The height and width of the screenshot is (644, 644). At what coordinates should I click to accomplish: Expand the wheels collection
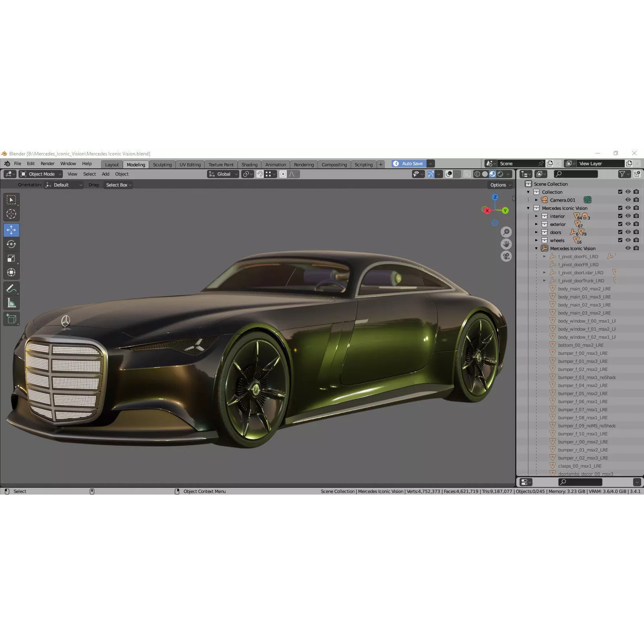click(x=536, y=240)
